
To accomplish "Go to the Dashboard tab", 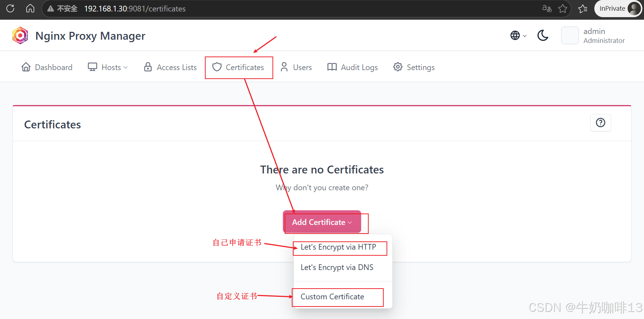I will click(x=47, y=67).
